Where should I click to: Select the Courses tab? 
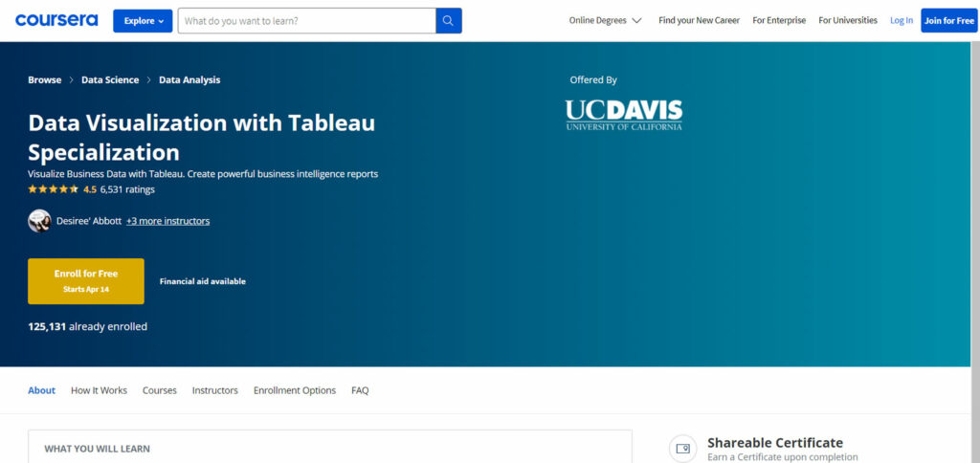pos(160,390)
